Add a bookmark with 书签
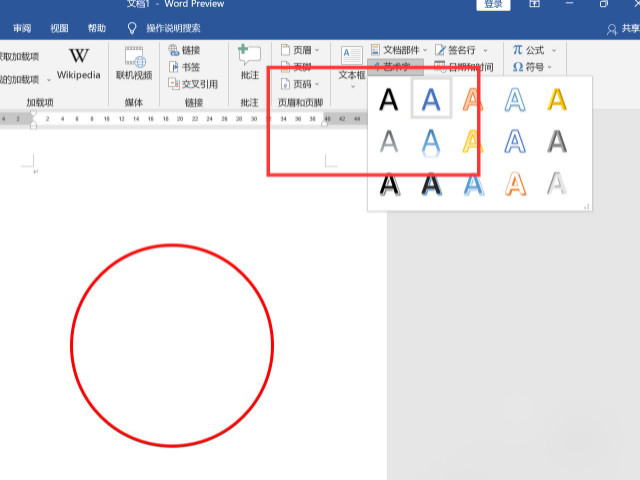Image resolution: width=640 pixels, height=480 pixels. pyautogui.click(x=184, y=67)
